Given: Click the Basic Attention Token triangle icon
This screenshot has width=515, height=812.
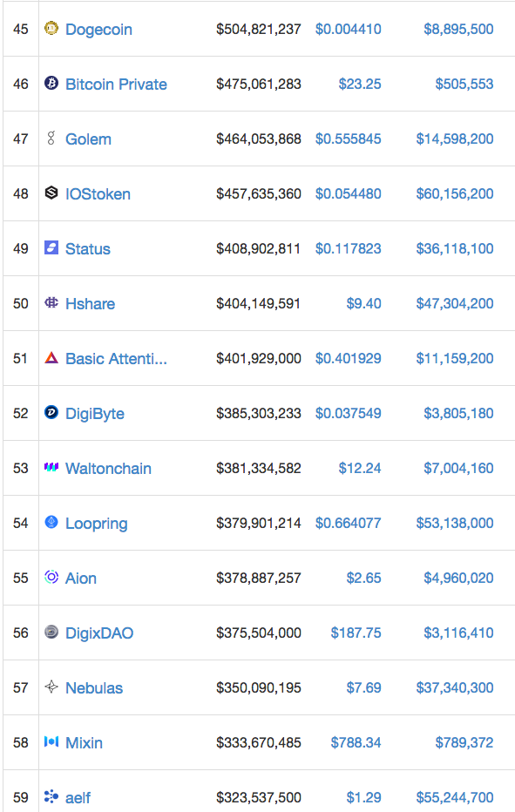Looking at the screenshot, I should 51,357.
